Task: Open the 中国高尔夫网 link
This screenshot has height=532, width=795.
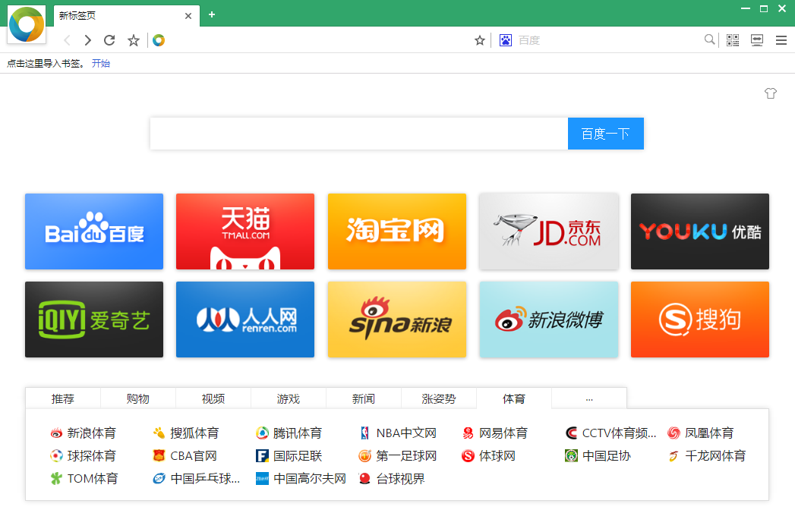Action: point(301,479)
